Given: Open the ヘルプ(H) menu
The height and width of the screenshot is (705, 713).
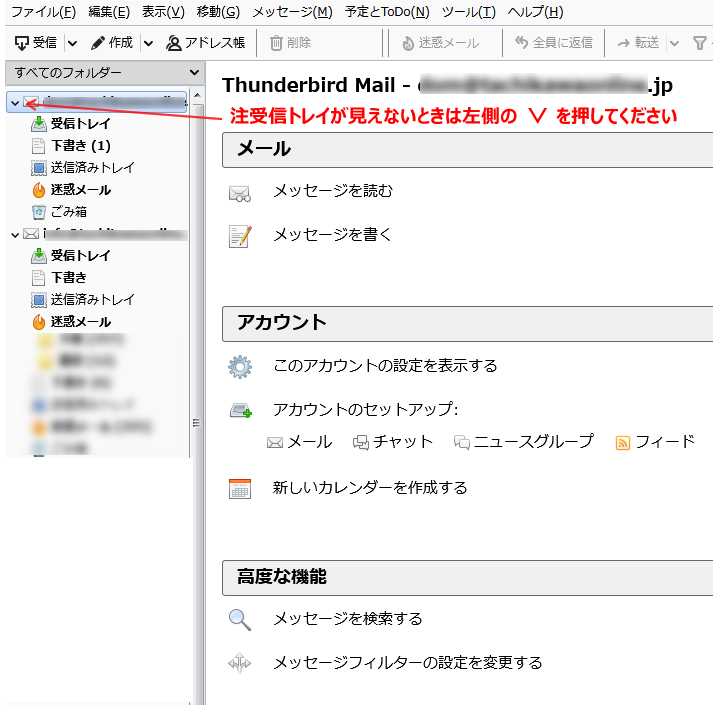Looking at the screenshot, I should 535,12.
